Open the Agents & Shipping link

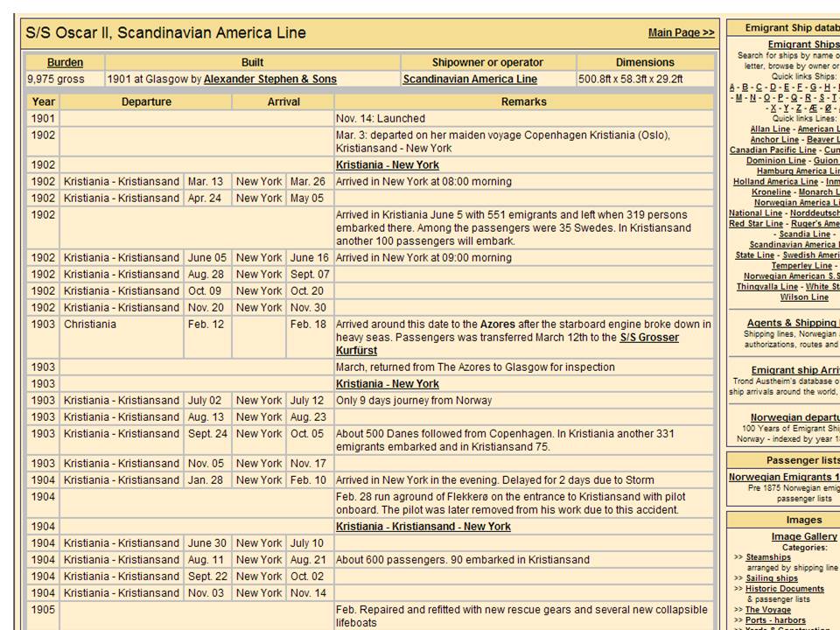794,323
